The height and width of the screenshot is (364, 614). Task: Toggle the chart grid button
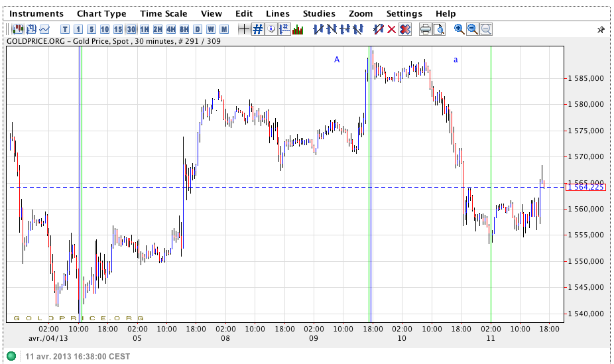(x=258, y=29)
